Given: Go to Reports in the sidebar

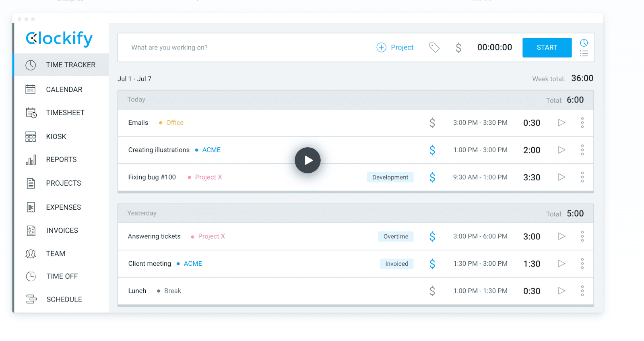Looking at the screenshot, I should pyautogui.click(x=61, y=159).
